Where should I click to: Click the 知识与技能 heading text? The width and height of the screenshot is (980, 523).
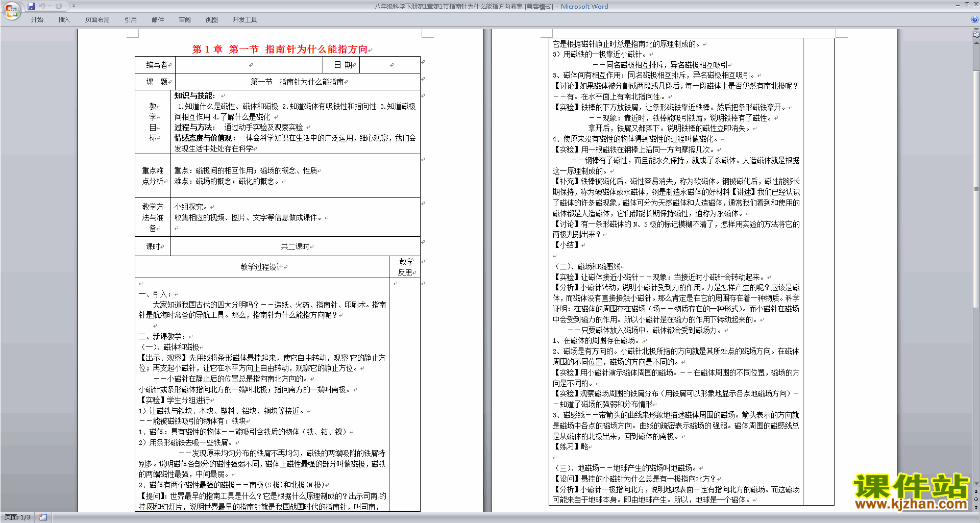tap(194, 95)
